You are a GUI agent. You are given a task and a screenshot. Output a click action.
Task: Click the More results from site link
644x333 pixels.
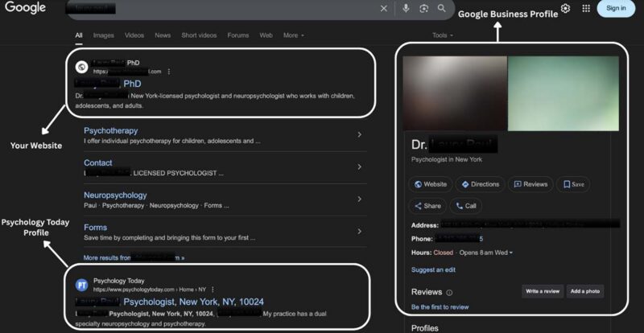click(x=134, y=258)
